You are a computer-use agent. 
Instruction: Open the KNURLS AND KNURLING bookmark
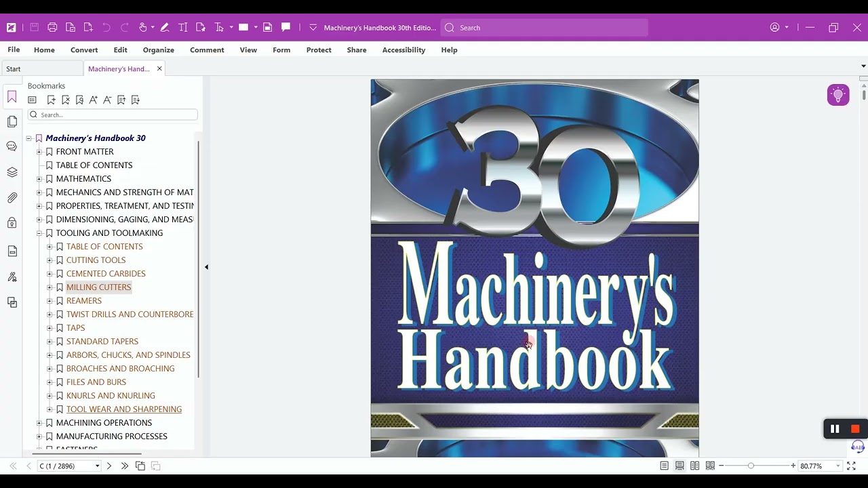[x=111, y=396]
